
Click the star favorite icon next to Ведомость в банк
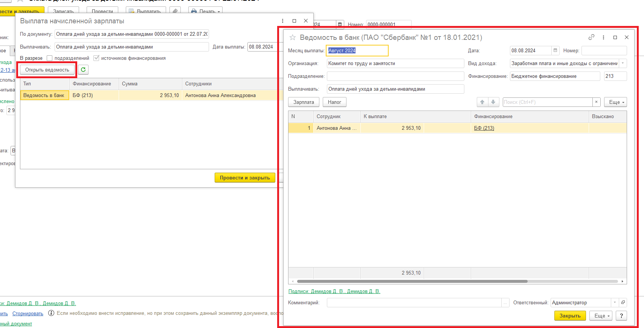click(292, 37)
